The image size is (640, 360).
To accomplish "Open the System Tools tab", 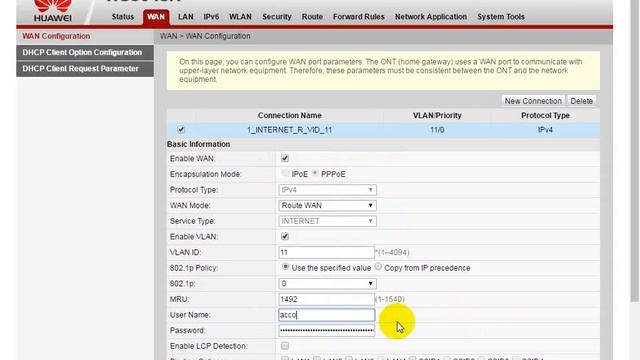I will [x=500, y=17].
